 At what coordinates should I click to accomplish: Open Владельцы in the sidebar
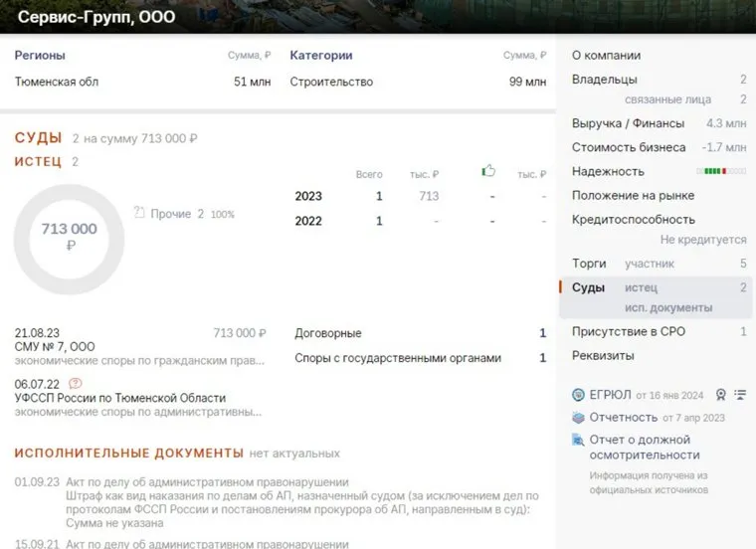click(x=605, y=80)
